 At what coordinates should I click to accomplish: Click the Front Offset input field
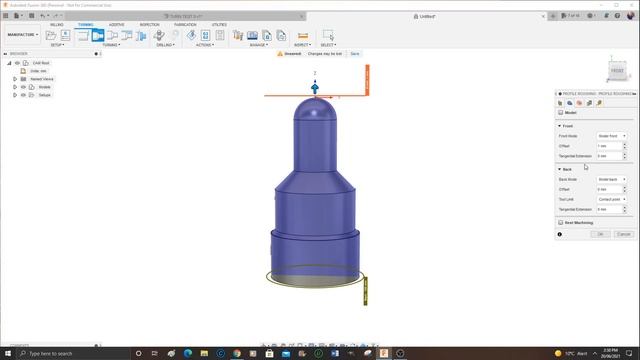click(x=609, y=146)
